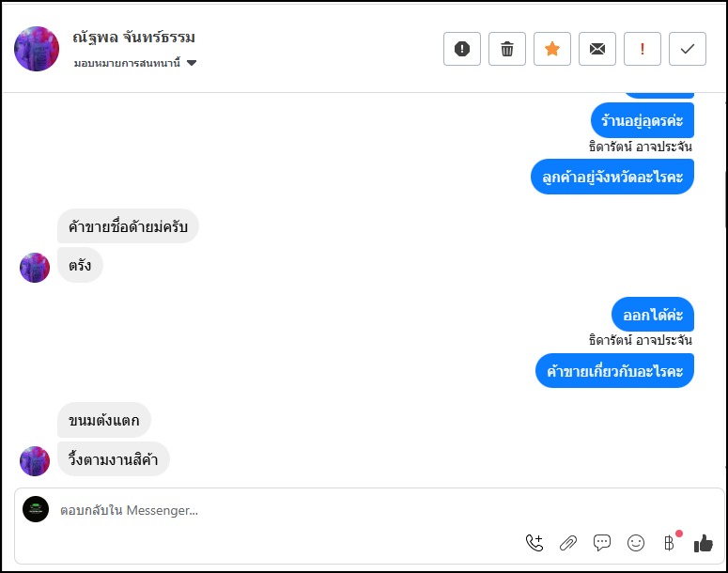Mark conversation unread with the envelope icon
The width and height of the screenshot is (728, 573).
point(597,49)
